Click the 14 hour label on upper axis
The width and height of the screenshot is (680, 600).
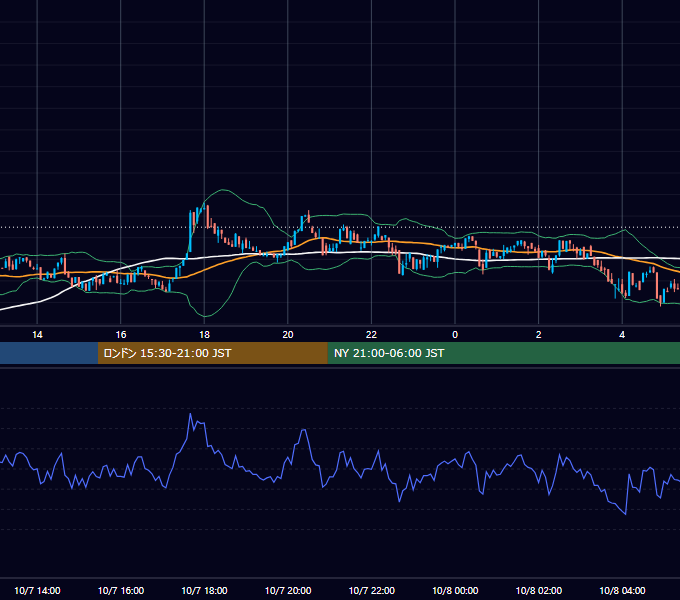coord(37,335)
